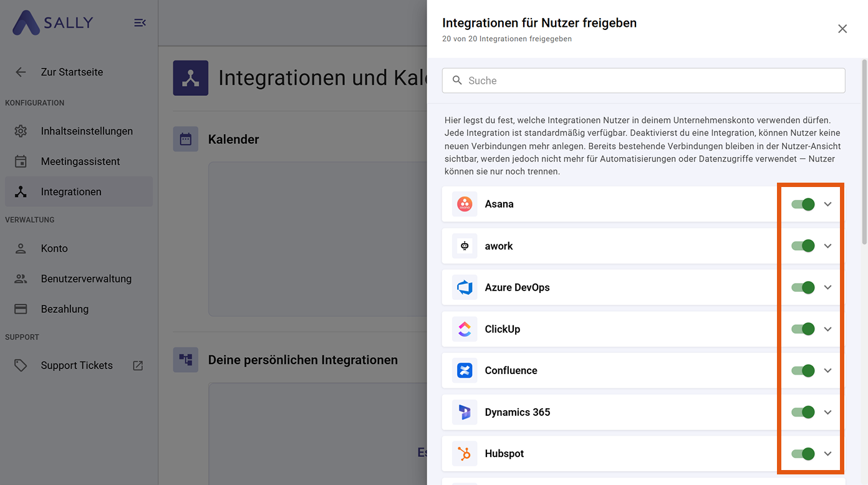Click the ClickUp logo icon
Viewport: 868px width, 485px height.
tap(465, 329)
